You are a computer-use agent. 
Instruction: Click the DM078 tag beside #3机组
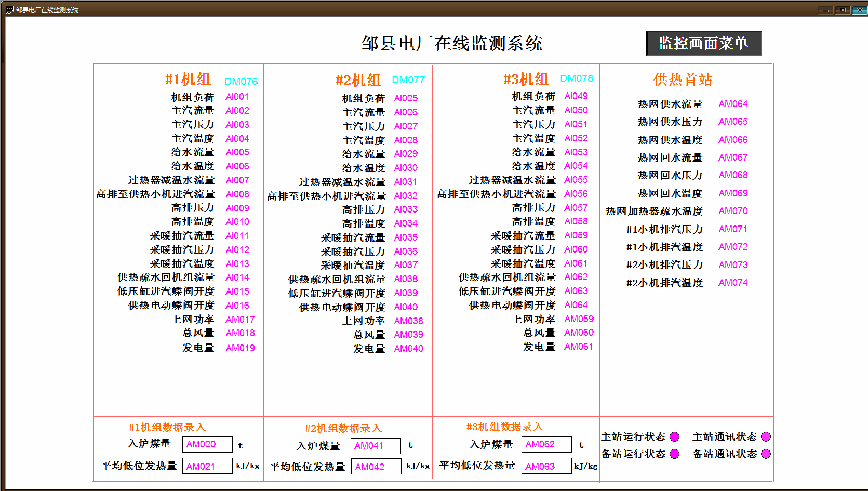click(577, 78)
